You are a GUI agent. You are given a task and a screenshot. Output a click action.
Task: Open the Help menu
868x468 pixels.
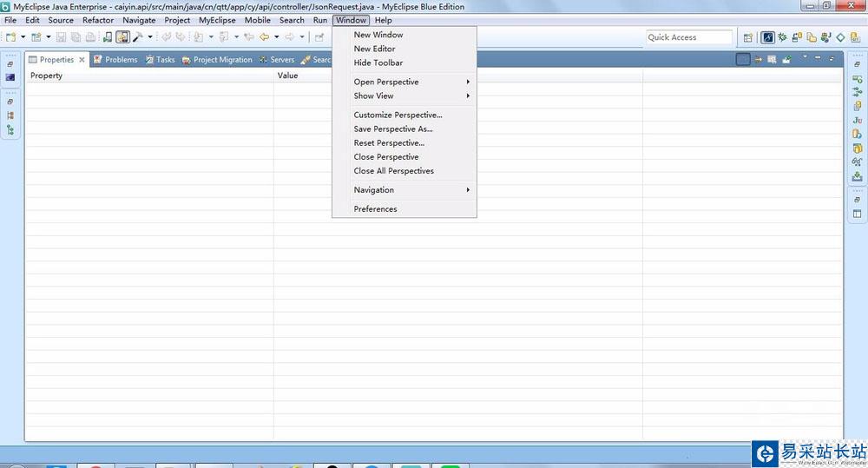[x=383, y=20]
